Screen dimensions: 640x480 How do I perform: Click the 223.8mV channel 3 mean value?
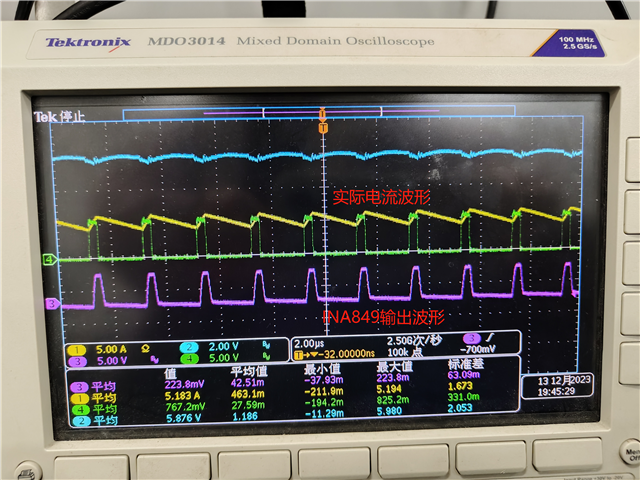click(x=184, y=384)
